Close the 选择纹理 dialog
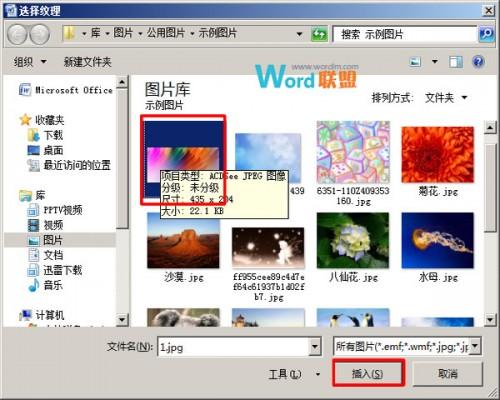Image resolution: width=500 pixels, height=400 pixels. (488, 10)
